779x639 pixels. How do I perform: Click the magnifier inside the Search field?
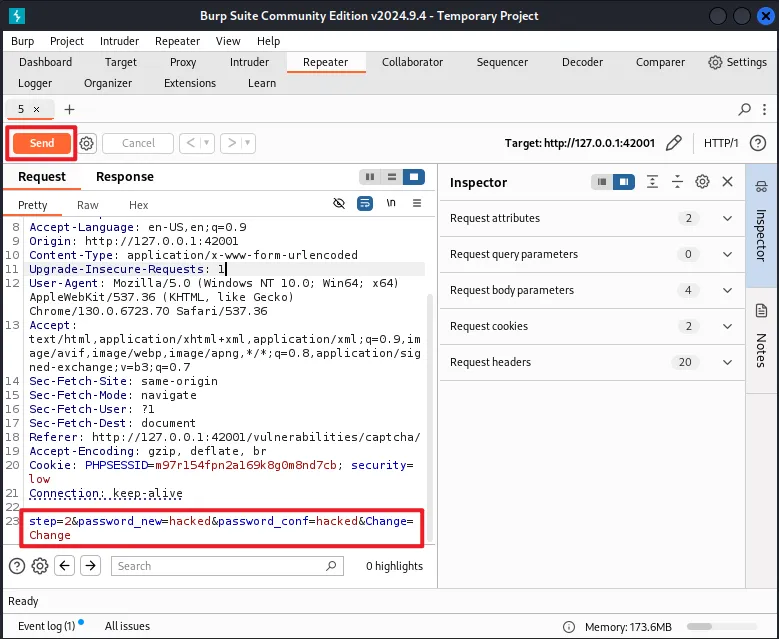[x=331, y=566]
